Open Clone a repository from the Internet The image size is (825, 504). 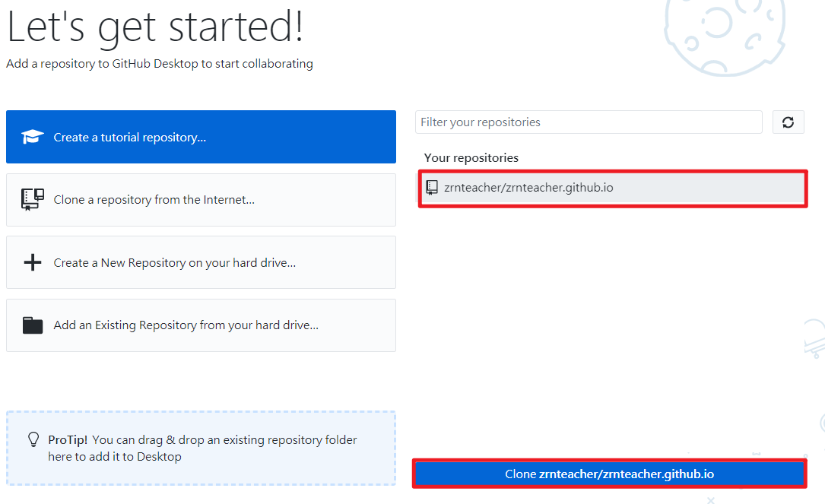154,200
